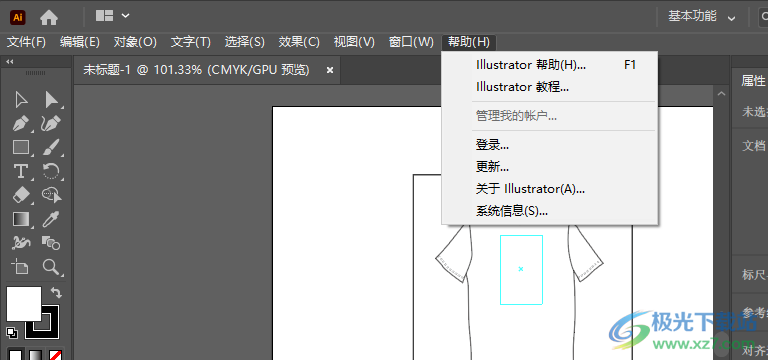Select the Type tool
768x360 pixels.
[21, 171]
